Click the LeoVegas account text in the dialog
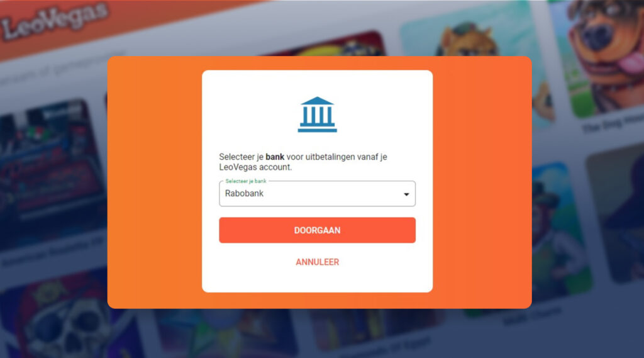 pyautogui.click(x=255, y=167)
